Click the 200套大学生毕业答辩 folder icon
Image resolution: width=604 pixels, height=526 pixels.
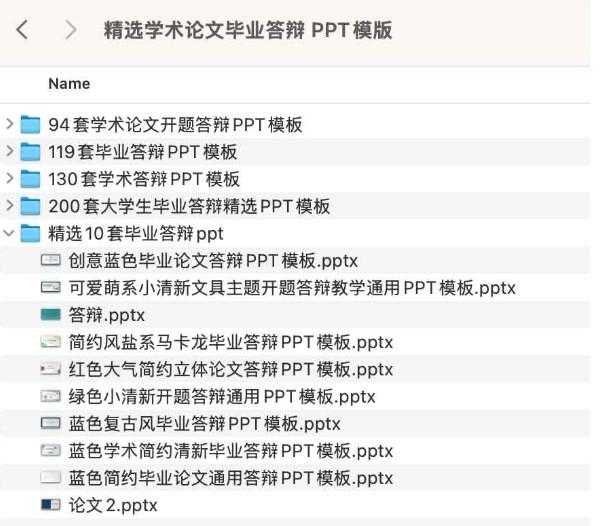(x=31, y=206)
